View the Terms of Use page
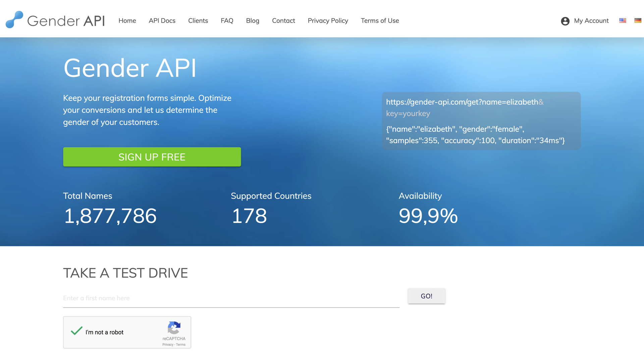 pyautogui.click(x=380, y=21)
